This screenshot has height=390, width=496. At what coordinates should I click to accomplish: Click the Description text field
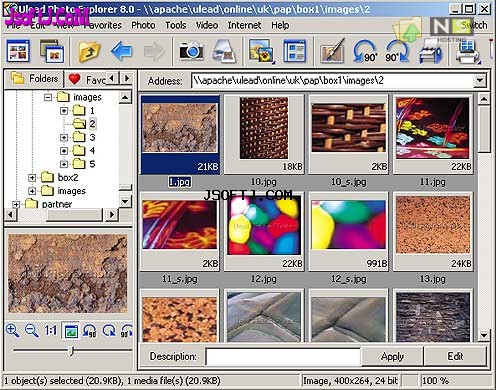[x=283, y=357]
